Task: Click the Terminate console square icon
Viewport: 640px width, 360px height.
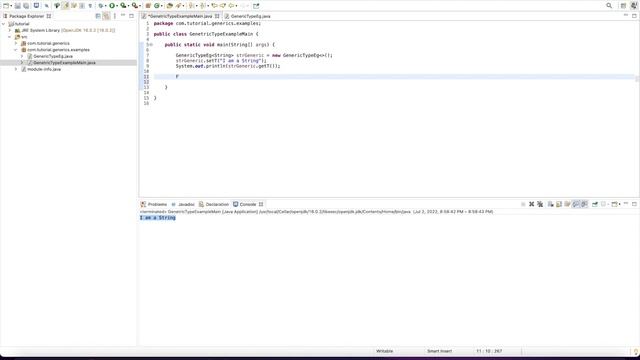Action: click(x=523, y=204)
